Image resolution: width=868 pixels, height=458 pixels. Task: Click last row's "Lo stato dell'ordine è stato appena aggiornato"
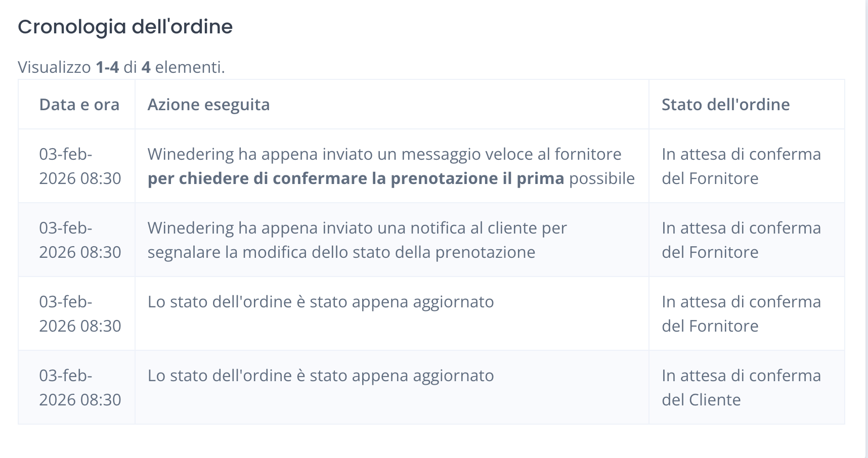[320, 376]
